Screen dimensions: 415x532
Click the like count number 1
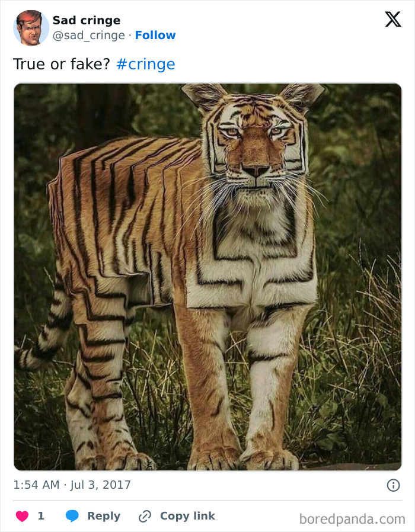tap(41, 516)
